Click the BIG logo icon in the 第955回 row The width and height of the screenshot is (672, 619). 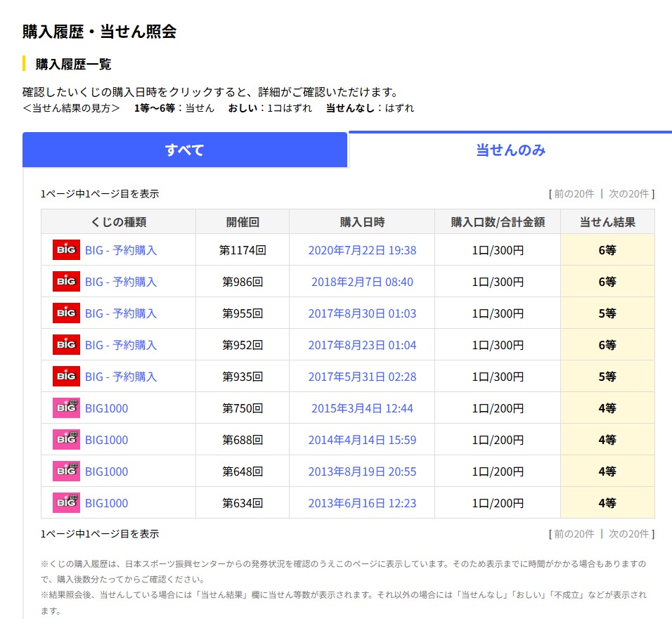pyautogui.click(x=66, y=313)
